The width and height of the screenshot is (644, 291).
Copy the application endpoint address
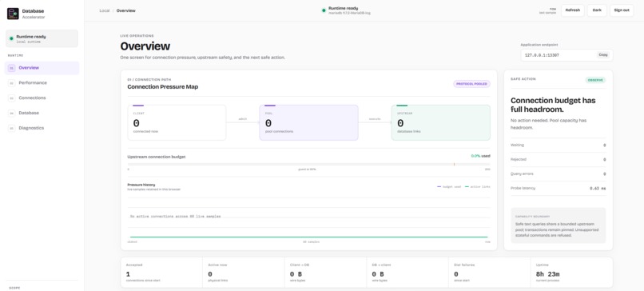[x=603, y=54]
